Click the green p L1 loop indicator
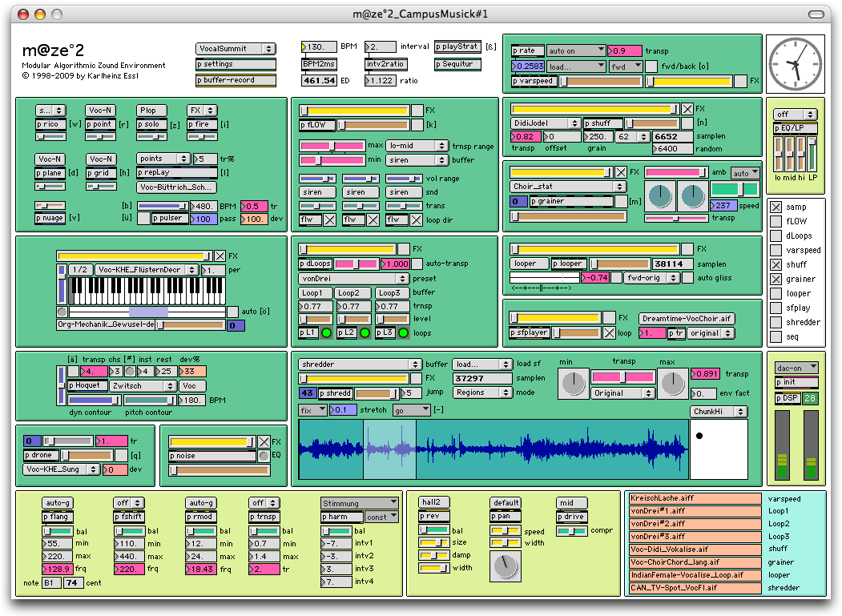The height and width of the screenshot is (616, 842). coord(326,333)
